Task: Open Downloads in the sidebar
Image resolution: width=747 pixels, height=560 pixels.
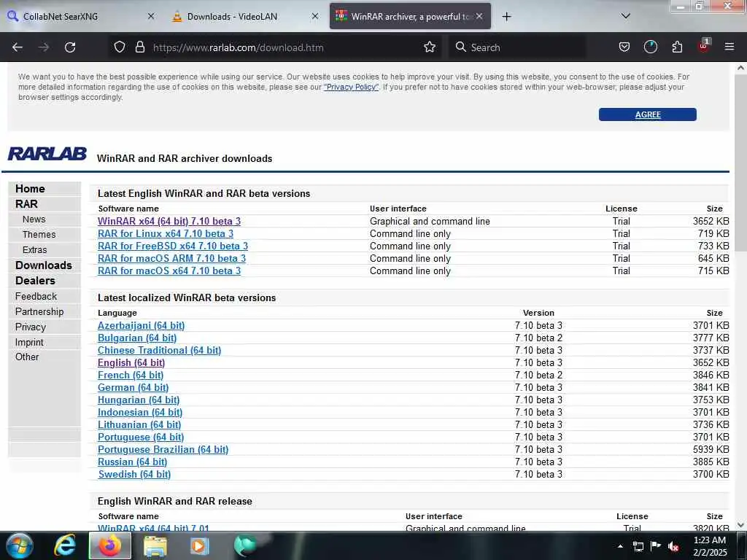Action: click(43, 265)
